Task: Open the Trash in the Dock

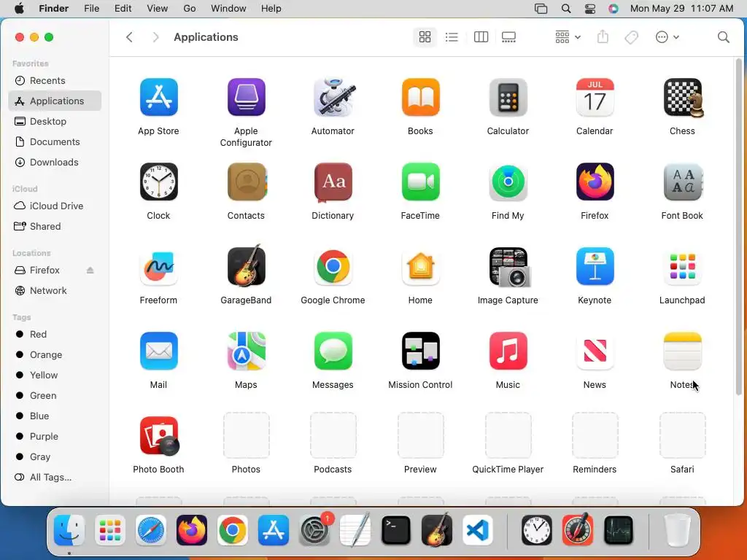Action: 677,530
